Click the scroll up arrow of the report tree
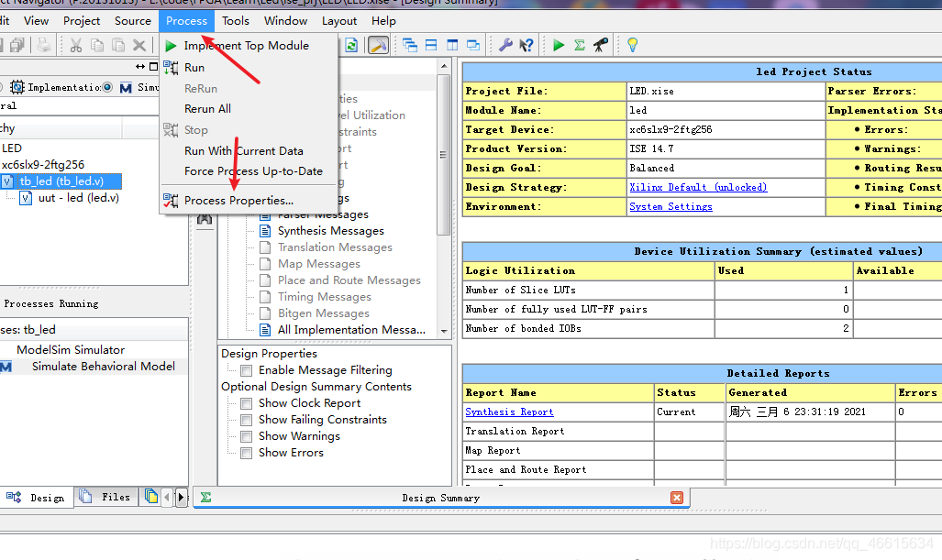942x560 pixels. (x=444, y=66)
